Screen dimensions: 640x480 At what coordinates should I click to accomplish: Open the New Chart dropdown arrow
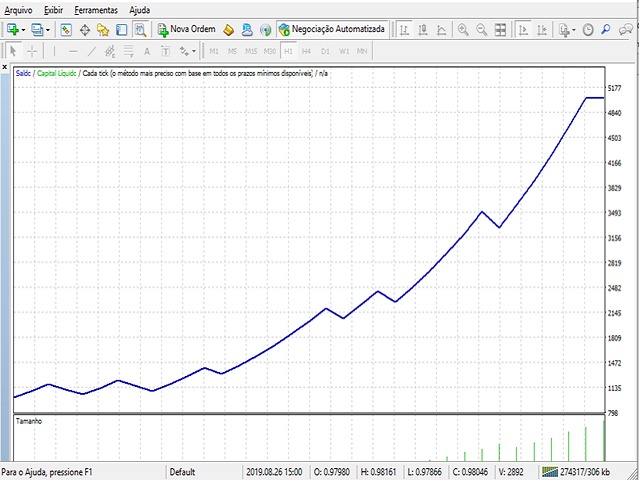23,30
